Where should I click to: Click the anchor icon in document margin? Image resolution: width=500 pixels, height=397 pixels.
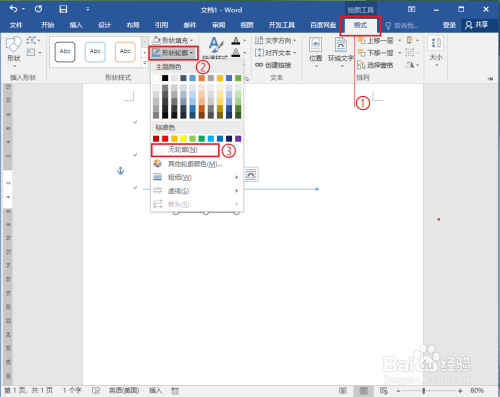pyautogui.click(x=120, y=171)
